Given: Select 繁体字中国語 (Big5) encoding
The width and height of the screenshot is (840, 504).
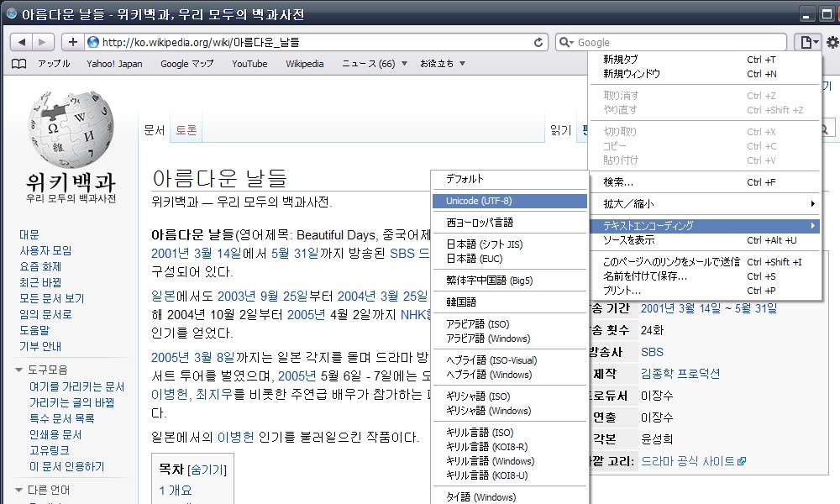Looking at the screenshot, I should pos(510,280).
